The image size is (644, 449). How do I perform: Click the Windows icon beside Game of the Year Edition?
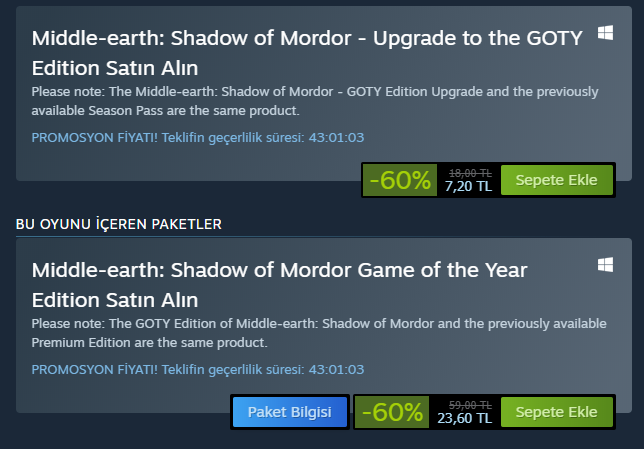point(605,264)
